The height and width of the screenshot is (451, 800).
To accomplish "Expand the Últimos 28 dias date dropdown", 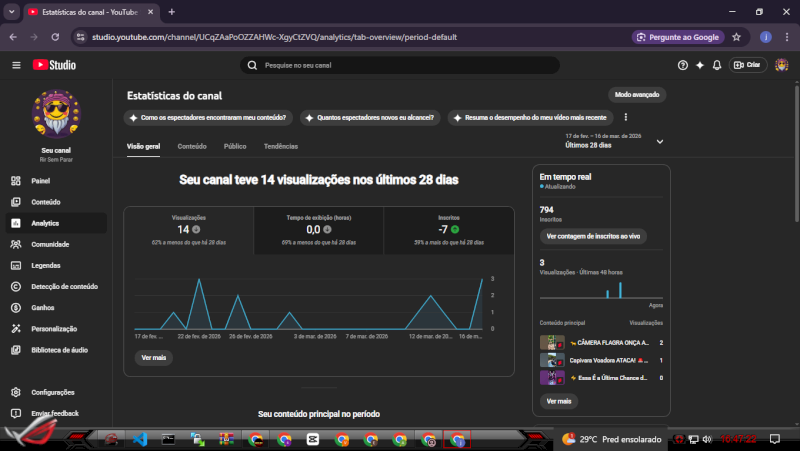I will [659, 142].
